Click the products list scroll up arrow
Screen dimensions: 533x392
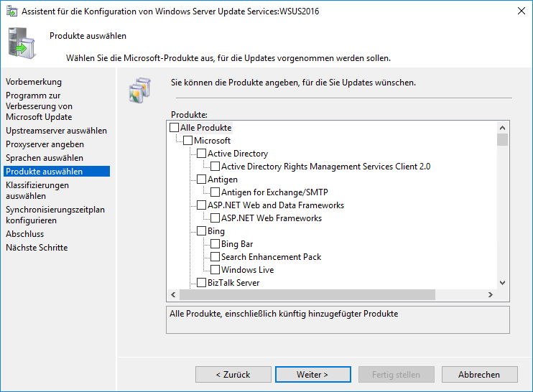click(x=502, y=128)
